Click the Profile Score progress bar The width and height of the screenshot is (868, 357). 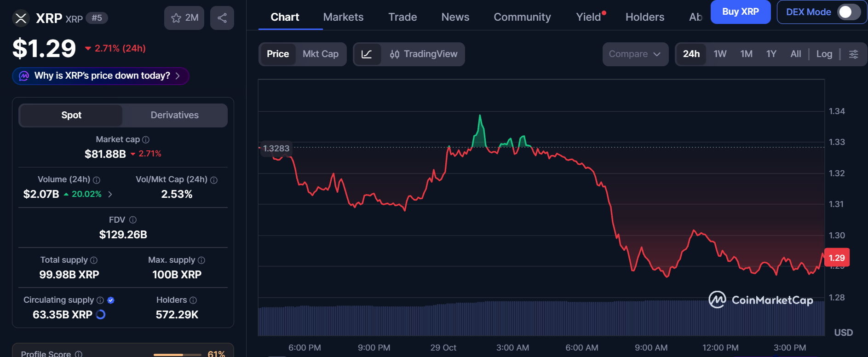click(177, 355)
